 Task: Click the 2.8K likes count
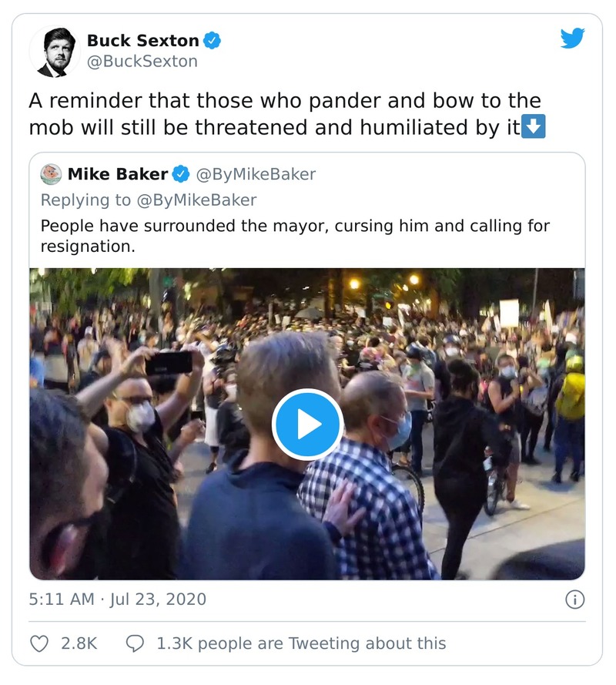(x=79, y=643)
